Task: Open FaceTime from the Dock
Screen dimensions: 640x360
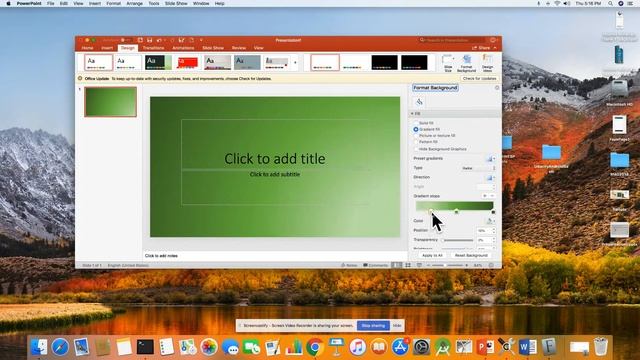Action: 252,347
